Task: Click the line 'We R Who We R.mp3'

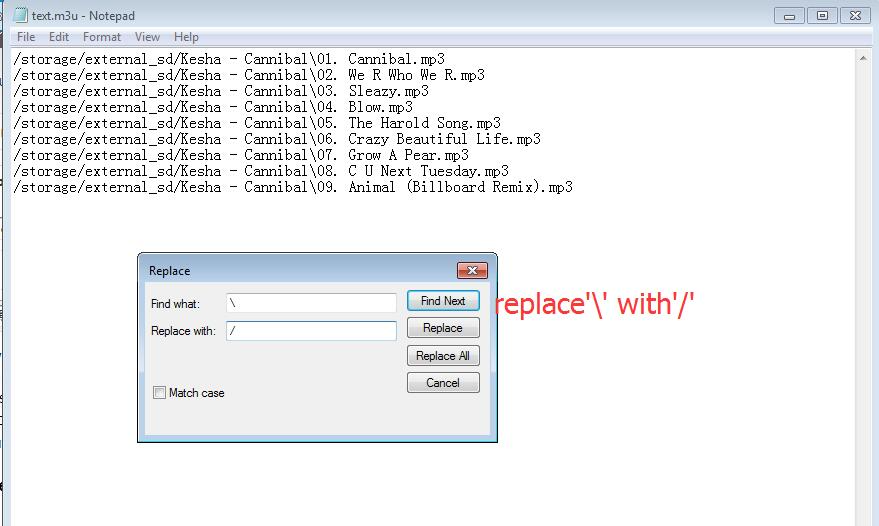Action: (x=249, y=75)
